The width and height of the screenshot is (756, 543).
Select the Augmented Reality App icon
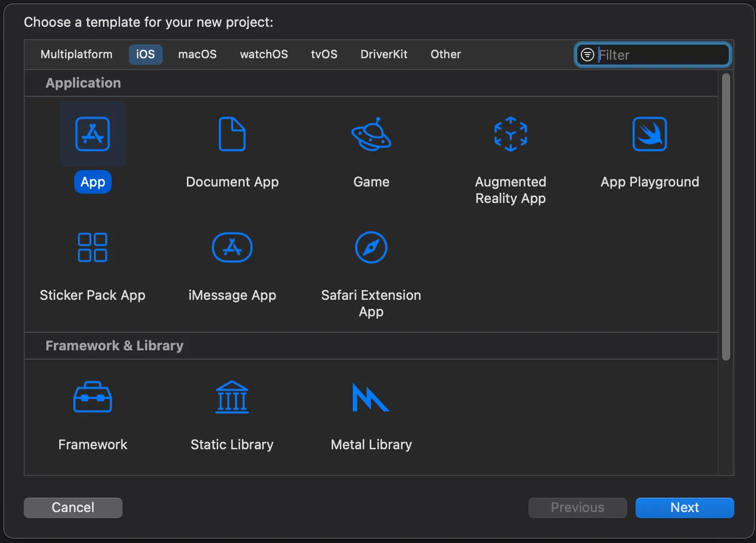[x=510, y=134]
